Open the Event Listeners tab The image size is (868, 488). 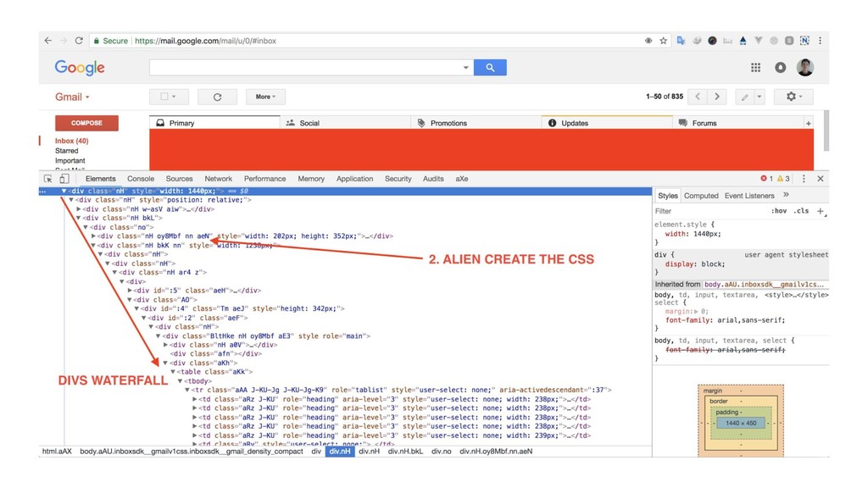tap(749, 196)
